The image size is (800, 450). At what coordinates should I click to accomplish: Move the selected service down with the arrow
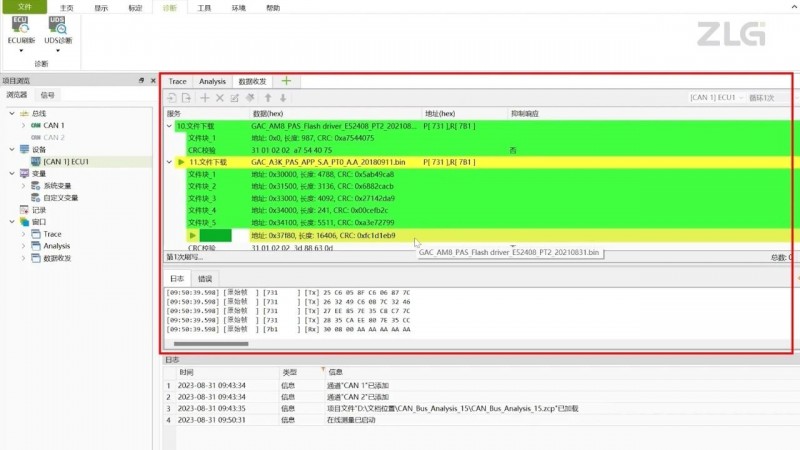(283, 97)
